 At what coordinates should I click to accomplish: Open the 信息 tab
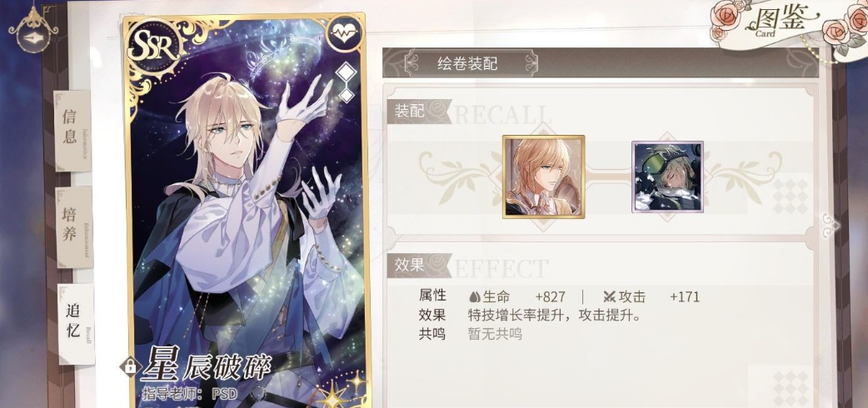[72, 131]
